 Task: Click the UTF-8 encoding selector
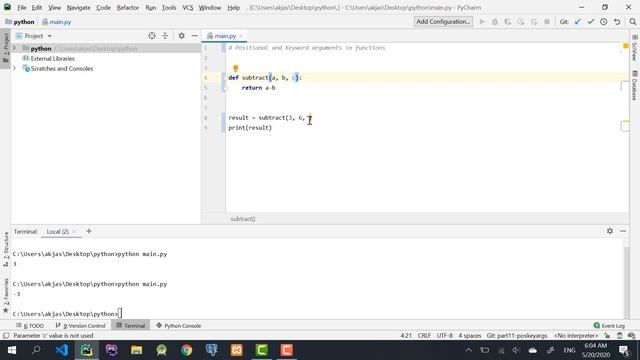coord(444,336)
